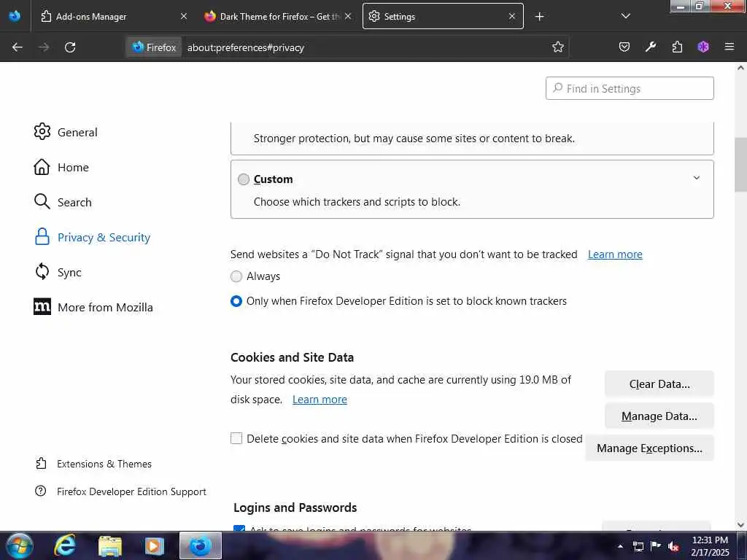Viewport: 747px width, 560px height.
Task: Click the network tray icon
Action: coord(638,546)
